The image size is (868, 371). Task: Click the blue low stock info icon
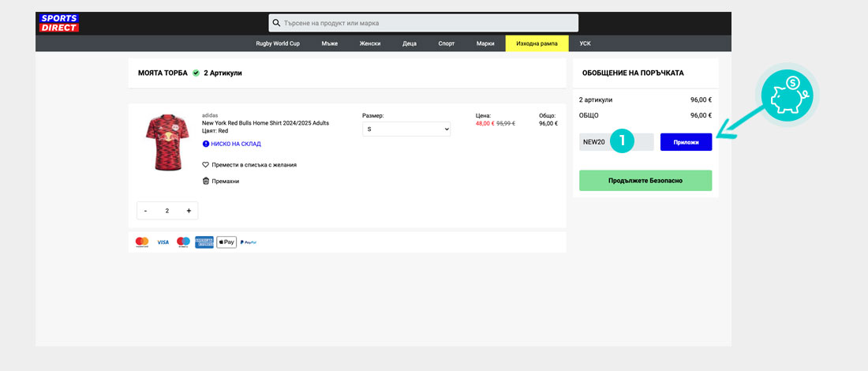(x=206, y=144)
